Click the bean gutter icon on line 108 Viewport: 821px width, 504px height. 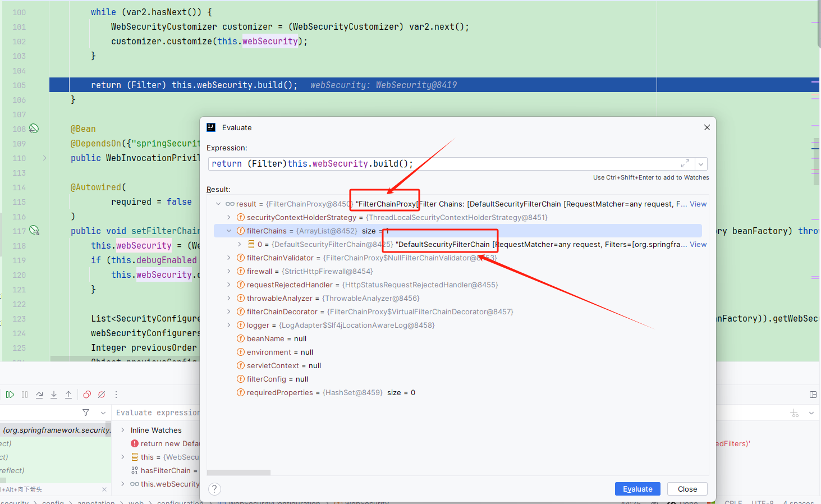(34, 129)
